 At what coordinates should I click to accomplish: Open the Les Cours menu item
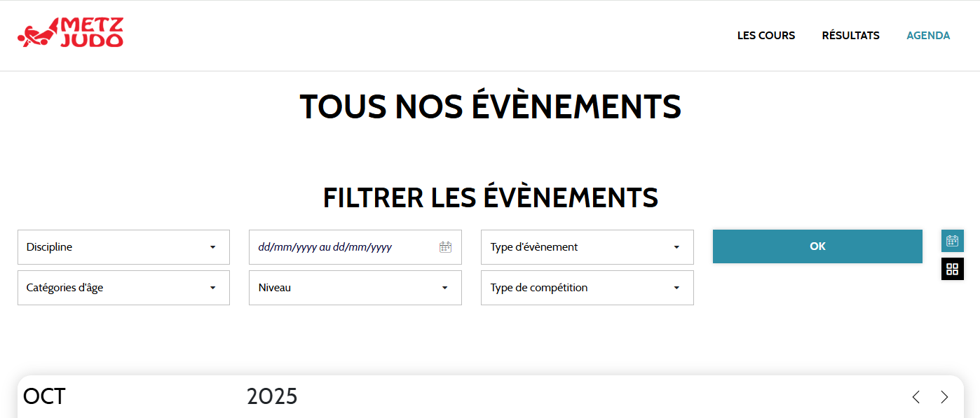(x=765, y=36)
